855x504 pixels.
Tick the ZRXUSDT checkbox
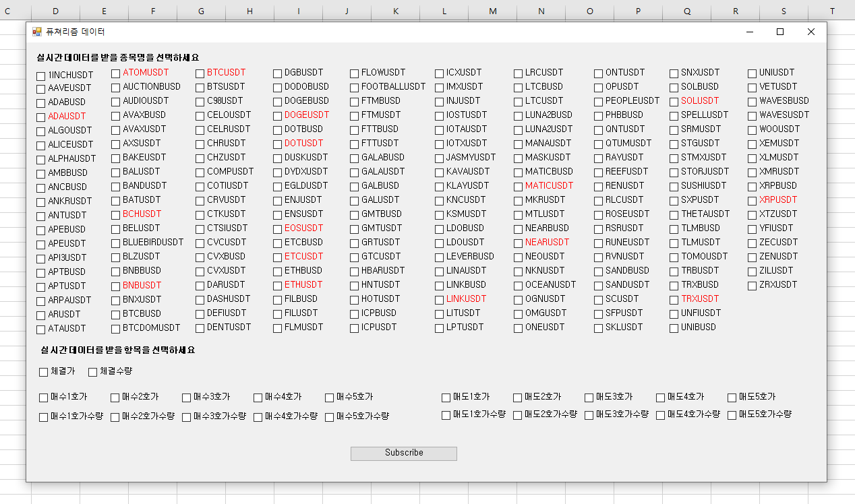coord(753,286)
